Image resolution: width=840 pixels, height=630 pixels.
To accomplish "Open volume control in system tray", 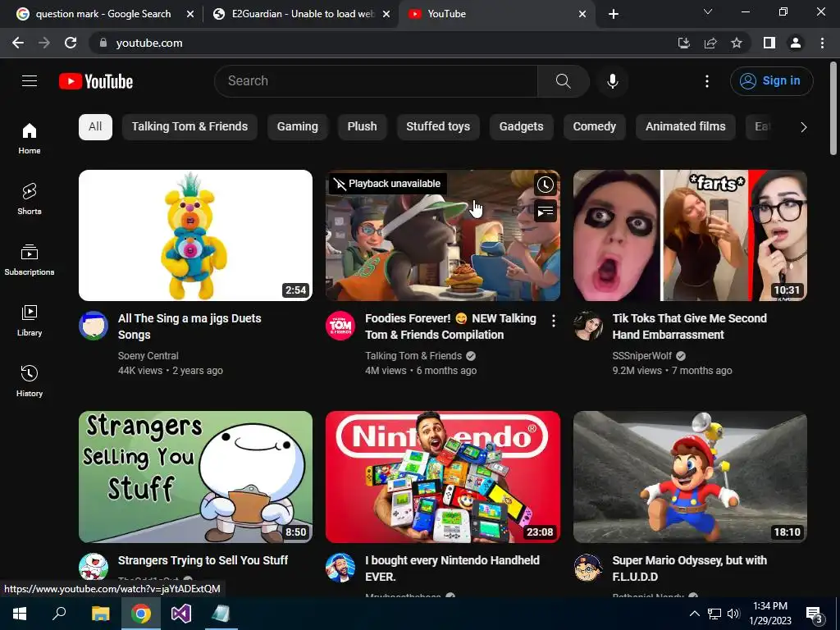I will [733, 614].
